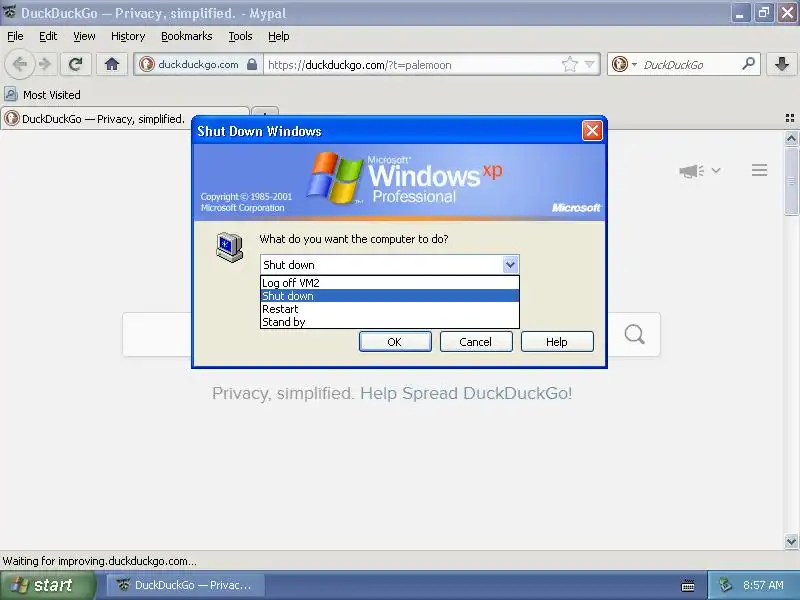Click the vertical scrollbar thumb
The image size is (800, 600).
click(791, 181)
